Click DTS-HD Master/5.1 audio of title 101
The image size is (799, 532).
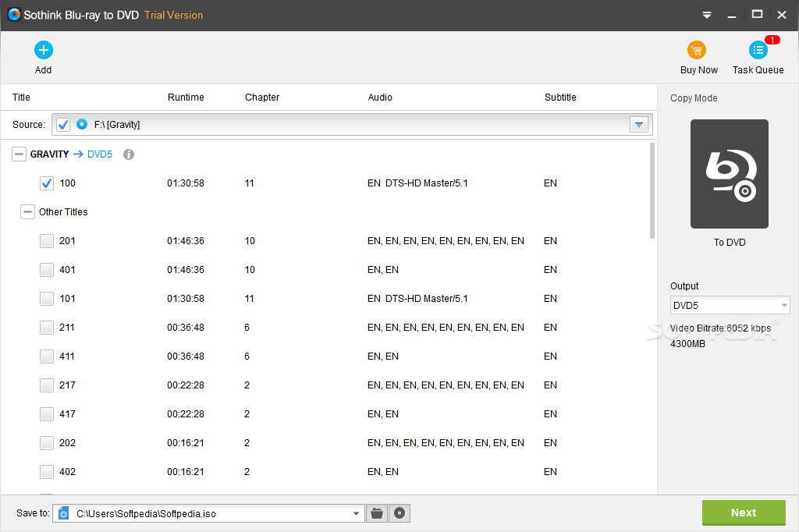pyautogui.click(x=427, y=299)
